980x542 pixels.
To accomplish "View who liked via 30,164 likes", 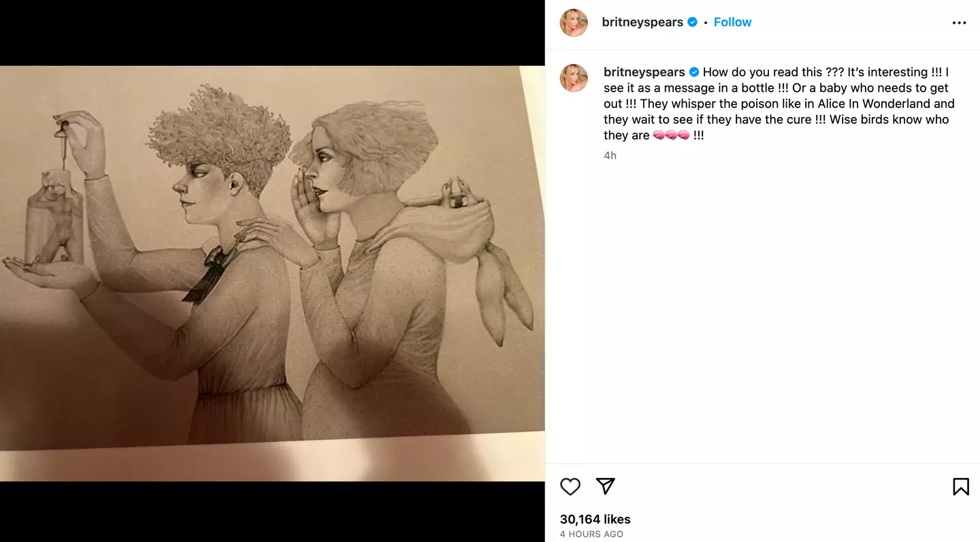I will coord(595,520).
